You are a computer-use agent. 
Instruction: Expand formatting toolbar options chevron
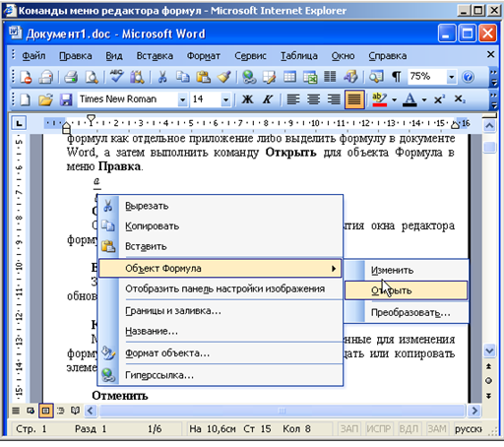[x=493, y=100]
